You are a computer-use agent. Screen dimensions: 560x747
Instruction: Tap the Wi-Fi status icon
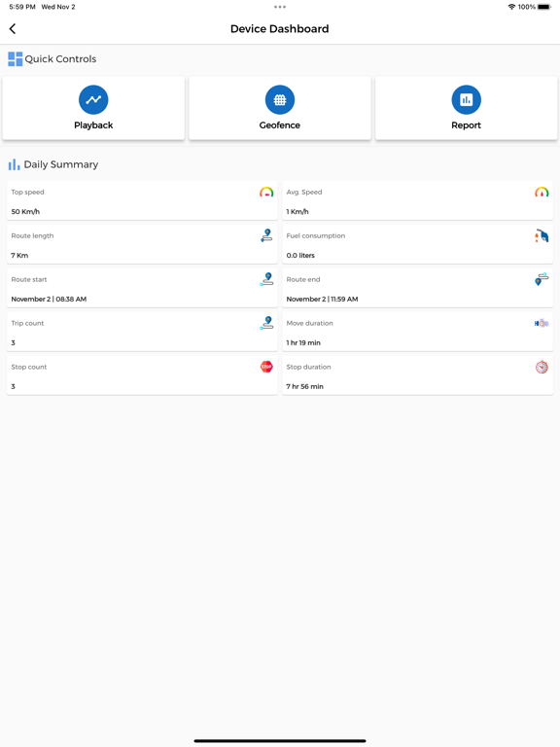click(x=512, y=7)
